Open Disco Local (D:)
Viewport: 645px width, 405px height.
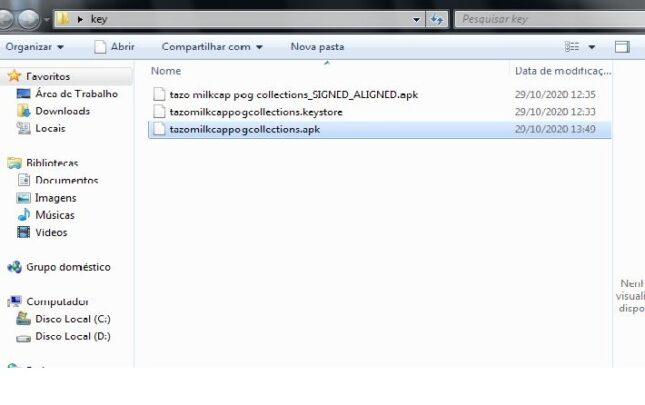73,336
